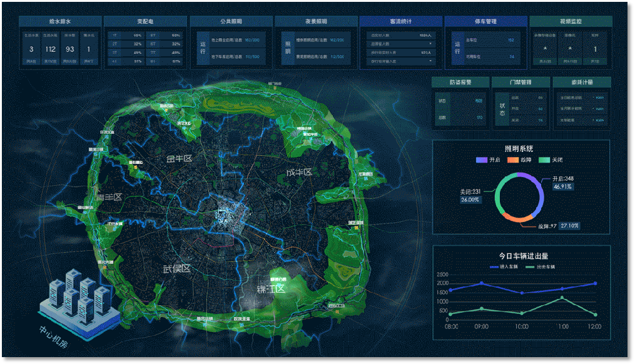Image resolution: width=635 pixels, height=364 pixels.
Task: Open the 变配电 panel header
Action: pos(145,21)
